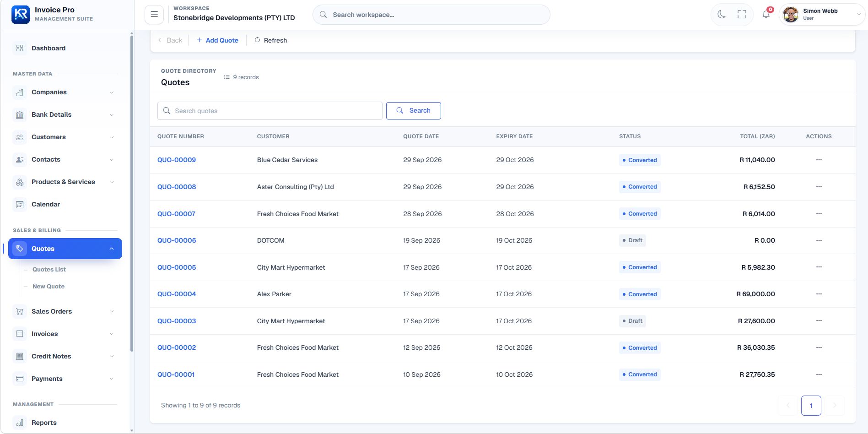The width and height of the screenshot is (868, 434).
Task: Click the Search workspace field
Action: (x=431, y=15)
